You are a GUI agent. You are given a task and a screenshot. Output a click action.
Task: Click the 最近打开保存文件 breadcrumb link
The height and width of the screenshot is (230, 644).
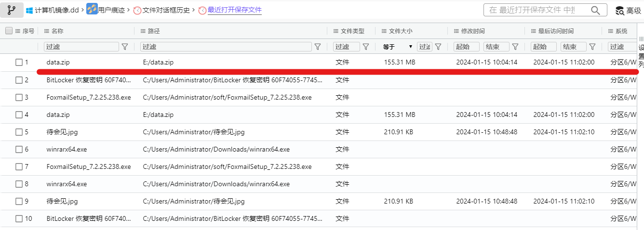(x=235, y=10)
